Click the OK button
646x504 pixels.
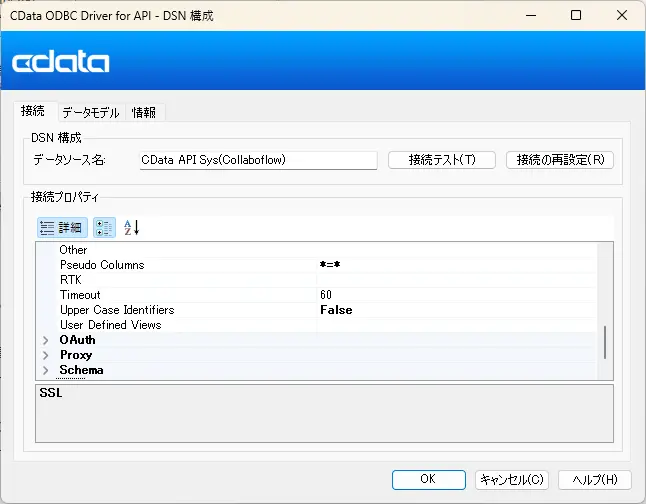tap(428, 479)
